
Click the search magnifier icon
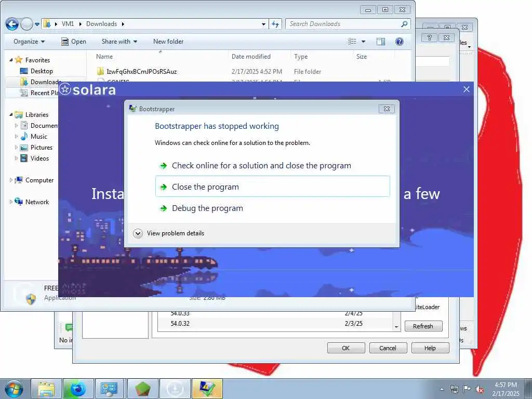pos(404,24)
